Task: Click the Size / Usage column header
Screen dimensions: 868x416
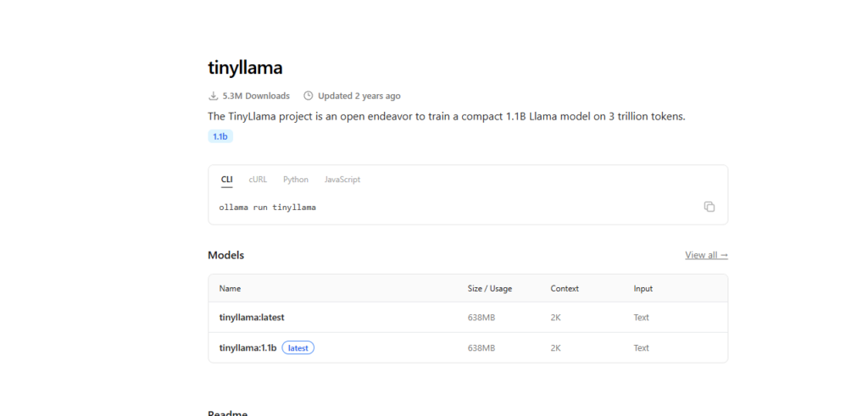Action: coord(490,289)
